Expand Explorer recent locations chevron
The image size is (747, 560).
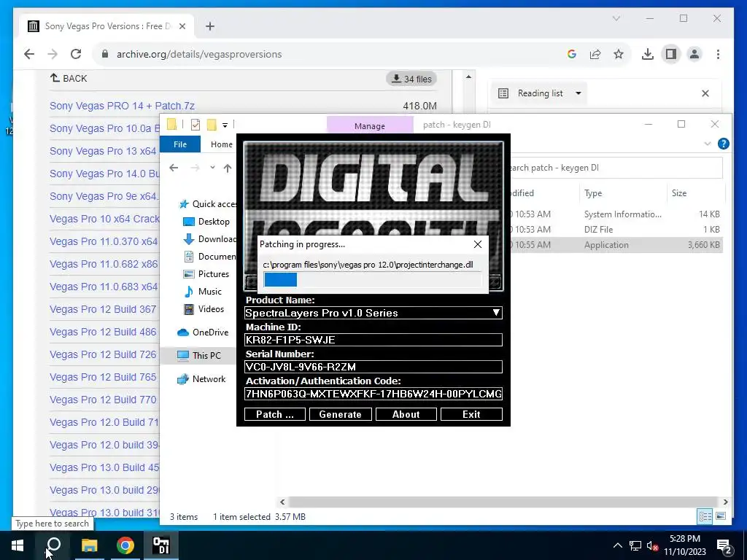pos(212,168)
